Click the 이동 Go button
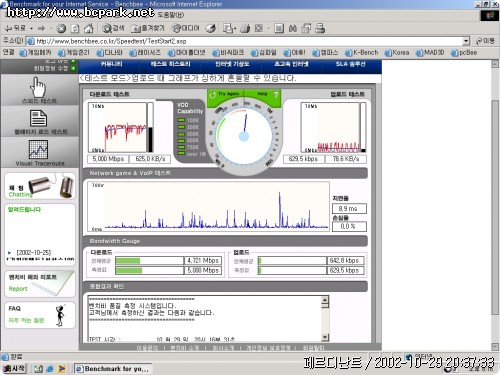Image resolution: width=500 pixels, height=375 pixels. tap(485, 41)
